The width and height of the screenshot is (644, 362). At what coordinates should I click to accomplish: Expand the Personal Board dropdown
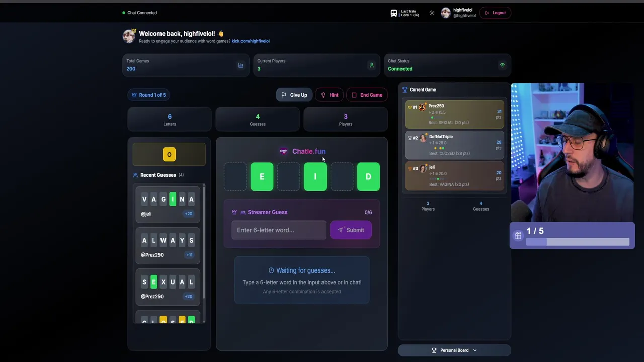[454, 350]
